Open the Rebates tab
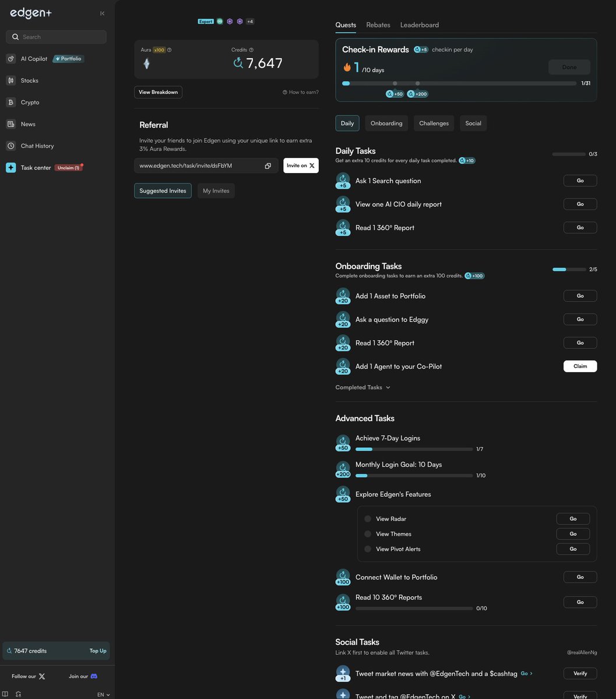616x699 pixels. (378, 24)
